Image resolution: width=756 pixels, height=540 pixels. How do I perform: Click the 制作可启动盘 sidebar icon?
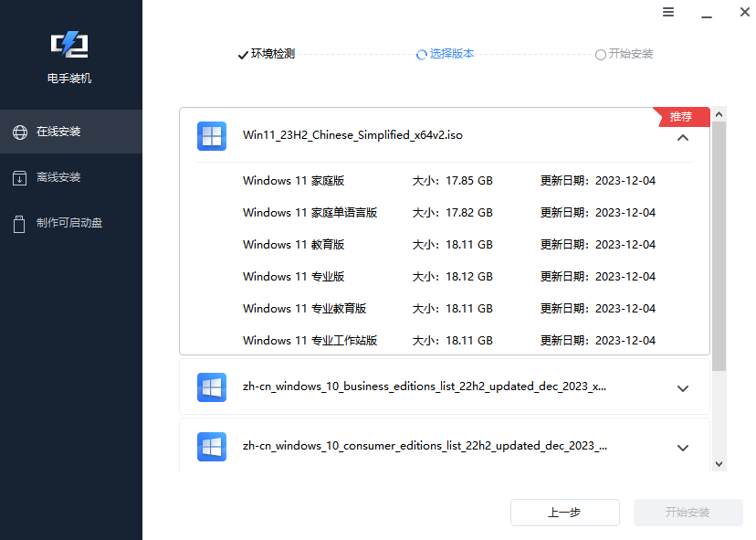19,224
